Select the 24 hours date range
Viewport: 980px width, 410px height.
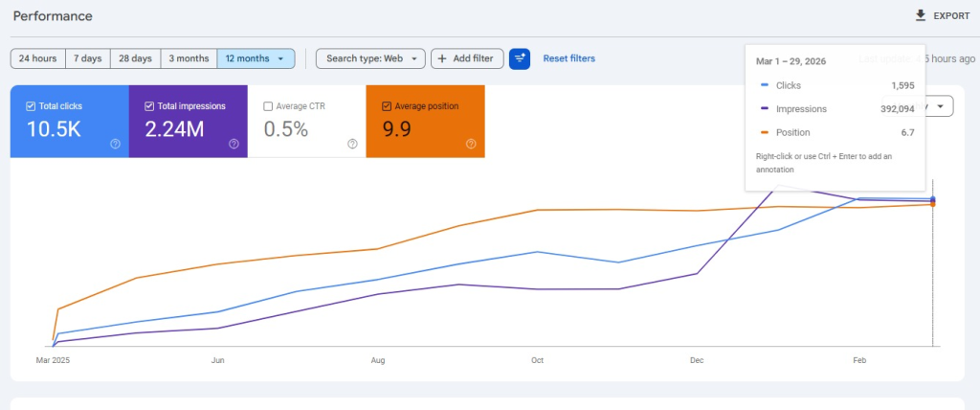click(x=37, y=58)
